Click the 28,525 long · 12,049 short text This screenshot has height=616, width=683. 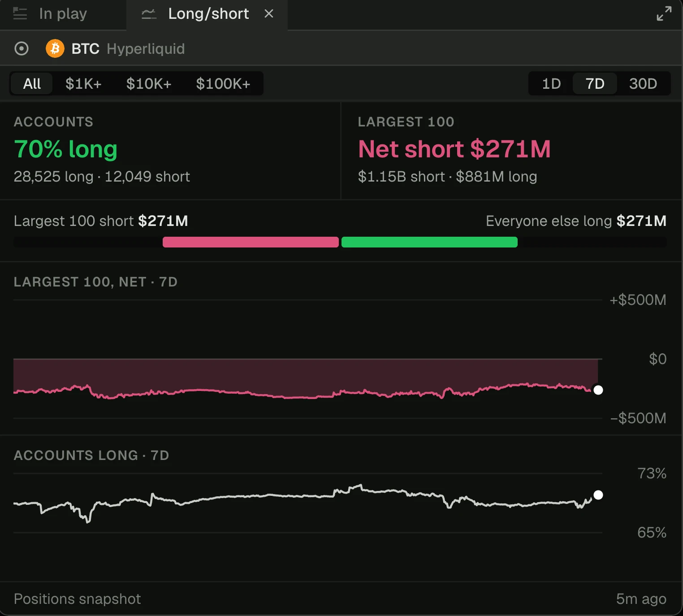(102, 177)
